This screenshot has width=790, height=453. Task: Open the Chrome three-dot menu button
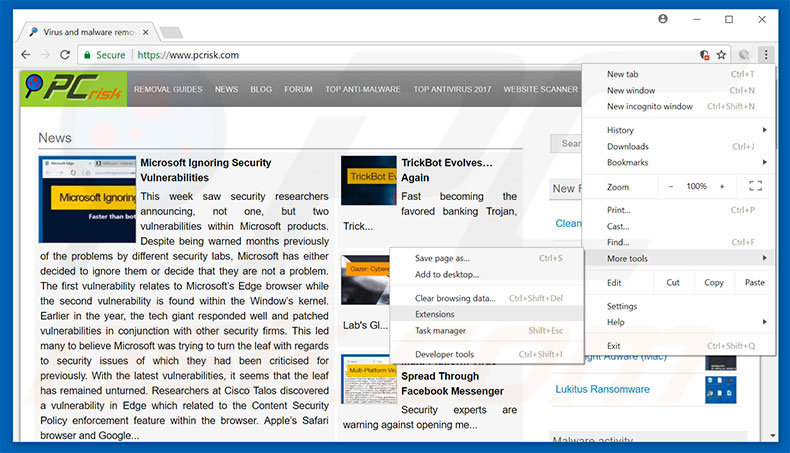point(766,54)
